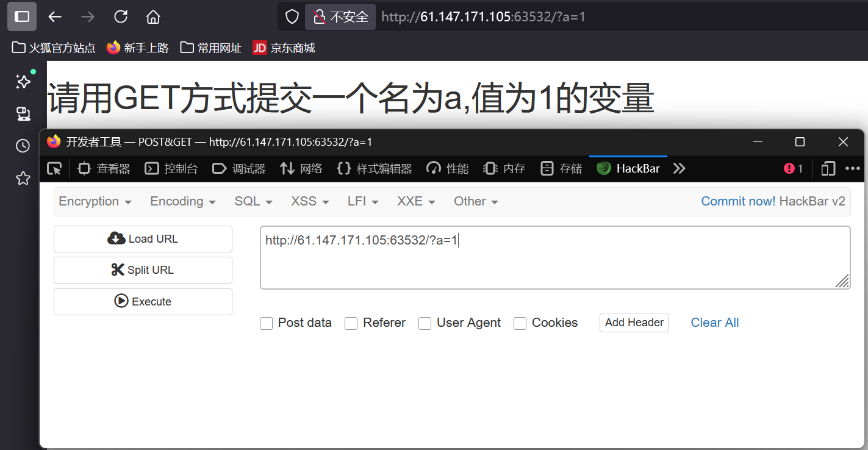Click the tracking protection shield icon
Image resolution: width=868 pixels, height=450 pixels.
[x=291, y=16]
